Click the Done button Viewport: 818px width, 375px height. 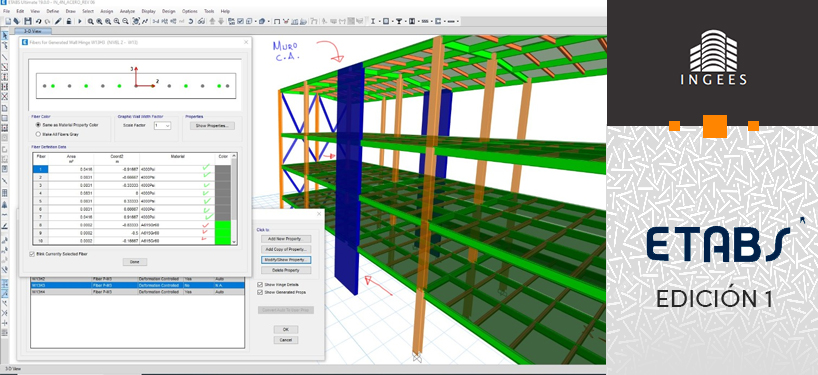(135, 262)
